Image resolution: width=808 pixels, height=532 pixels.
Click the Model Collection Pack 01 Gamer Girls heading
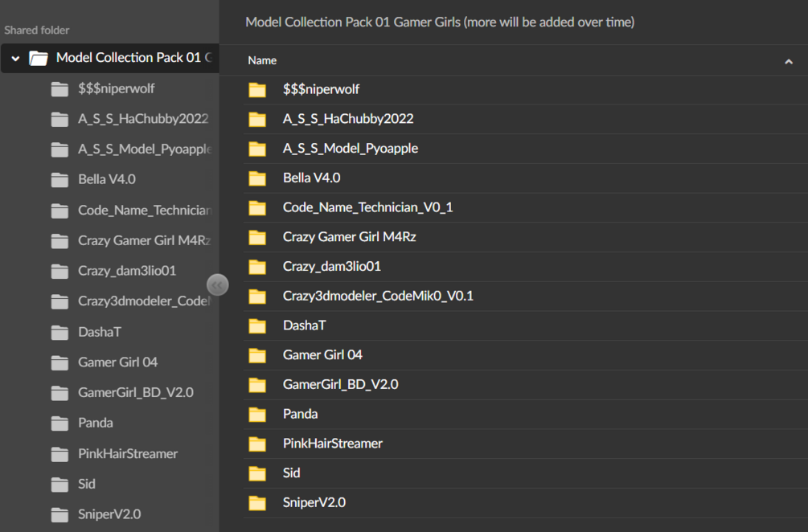440,23
